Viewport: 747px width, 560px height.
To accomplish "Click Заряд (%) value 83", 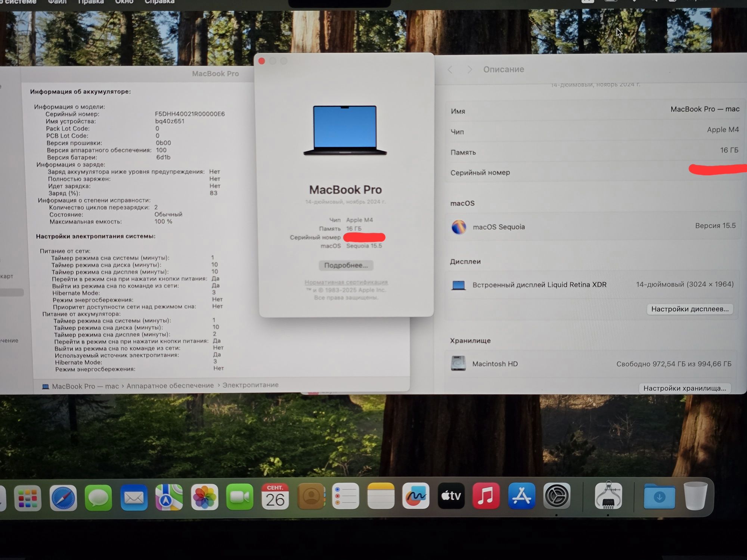I will click(214, 193).
